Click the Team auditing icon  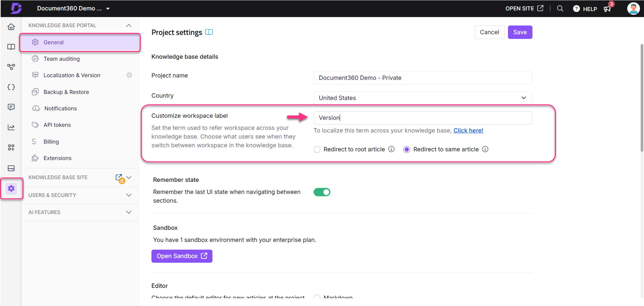[x=35, y=59]
